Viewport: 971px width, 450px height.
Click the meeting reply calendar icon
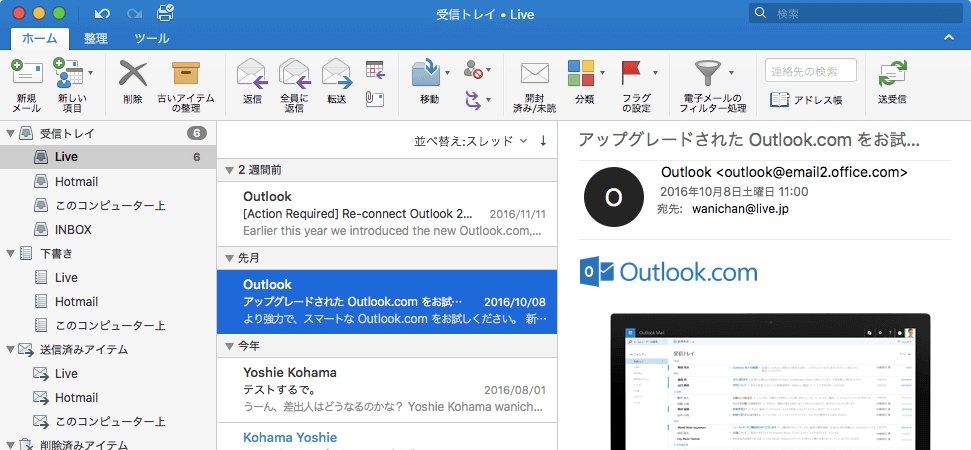click(x=375, y=69)
